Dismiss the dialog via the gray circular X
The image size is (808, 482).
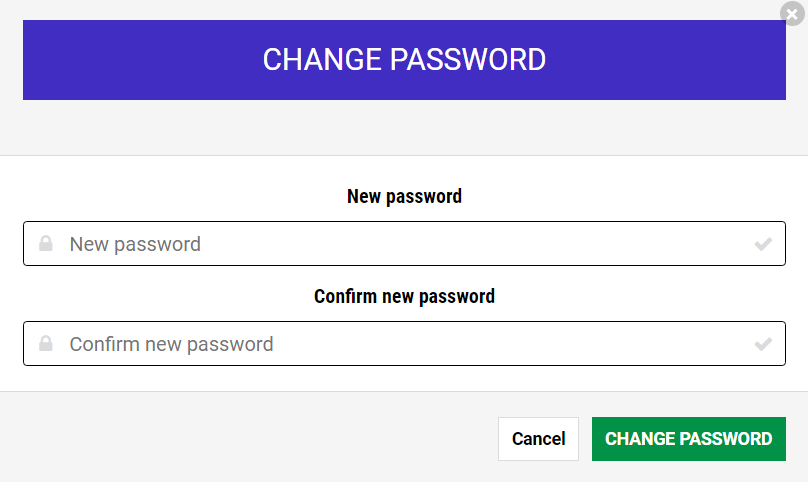pyautogui.click(x=792, y=13)
